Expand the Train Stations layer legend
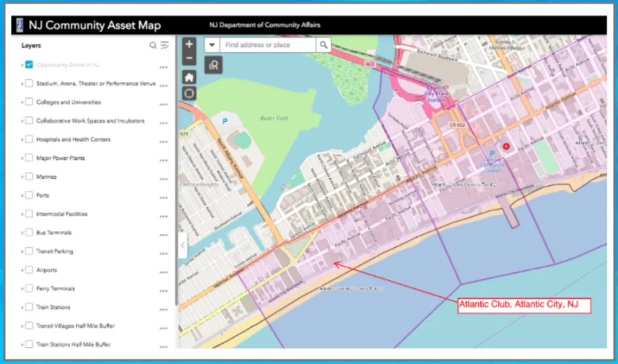 click(x=21, y=308)
